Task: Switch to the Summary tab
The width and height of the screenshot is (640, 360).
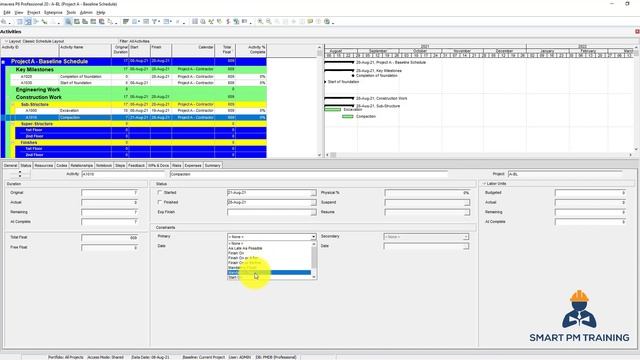Action: (213, 165)
